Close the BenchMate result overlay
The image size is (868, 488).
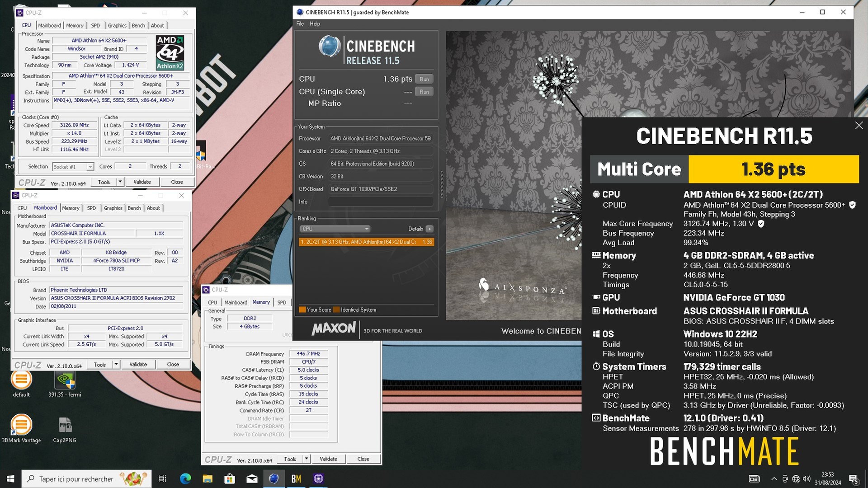pos(859,126)
